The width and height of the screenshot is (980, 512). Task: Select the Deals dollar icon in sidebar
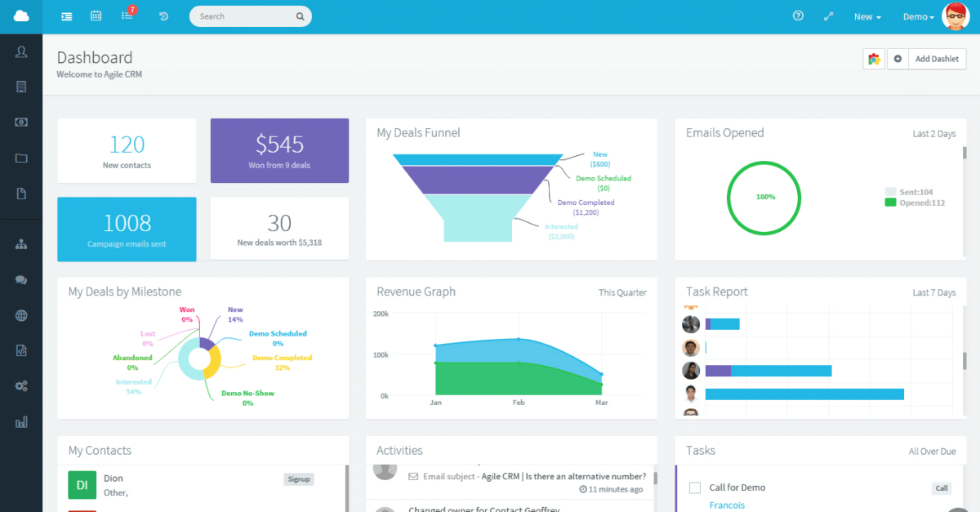pos(22,122)
